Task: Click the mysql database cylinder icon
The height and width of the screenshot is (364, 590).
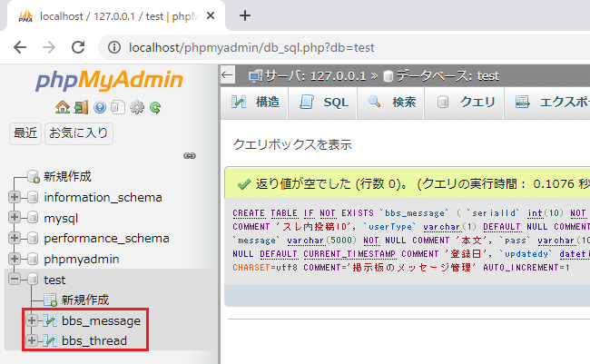Action: [33, 218]
